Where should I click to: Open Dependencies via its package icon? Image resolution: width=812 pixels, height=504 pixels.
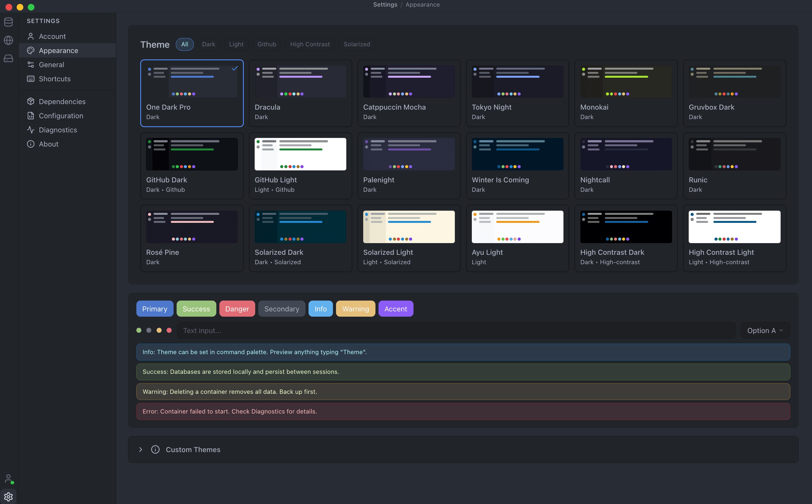point(31,101)
